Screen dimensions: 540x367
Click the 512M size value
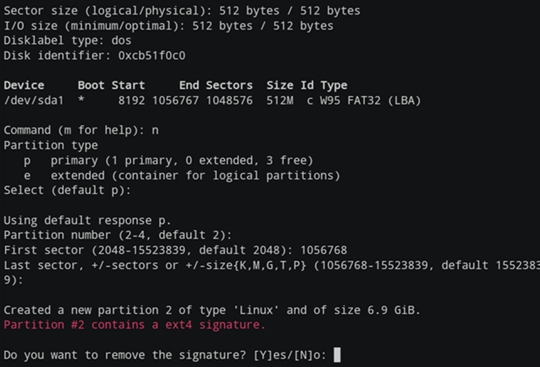(280, 101)
